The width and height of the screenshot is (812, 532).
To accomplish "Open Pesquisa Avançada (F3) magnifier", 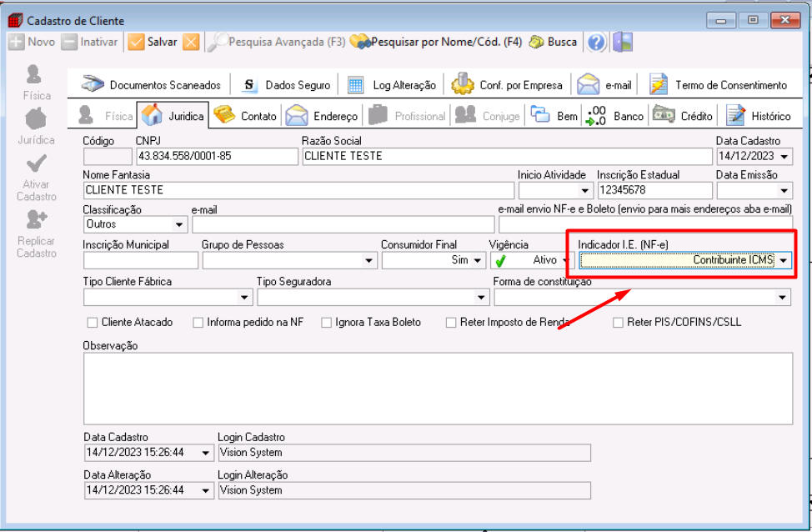I will 218,42.
